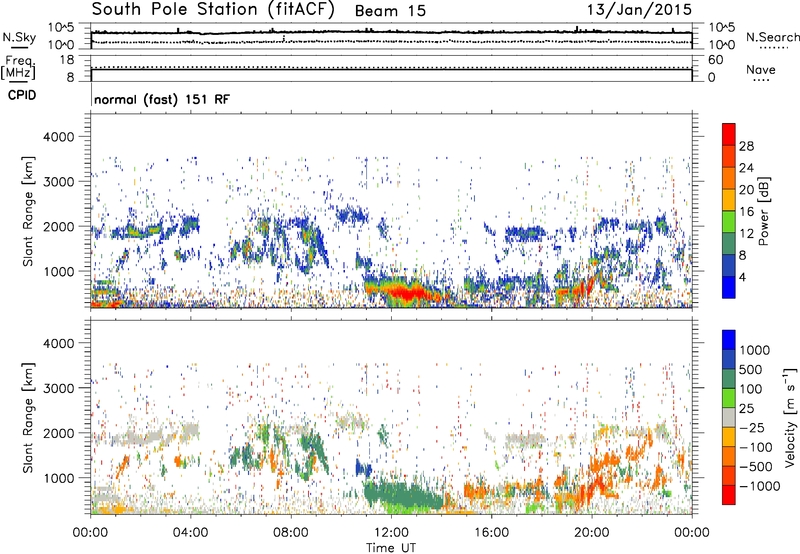
Task: Click the 'Power [dB]' colorbar label
Action: point(764,211)
